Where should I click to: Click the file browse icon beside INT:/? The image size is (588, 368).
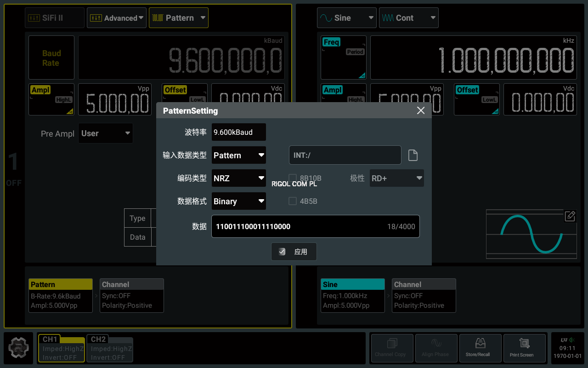tap(413, 155)
